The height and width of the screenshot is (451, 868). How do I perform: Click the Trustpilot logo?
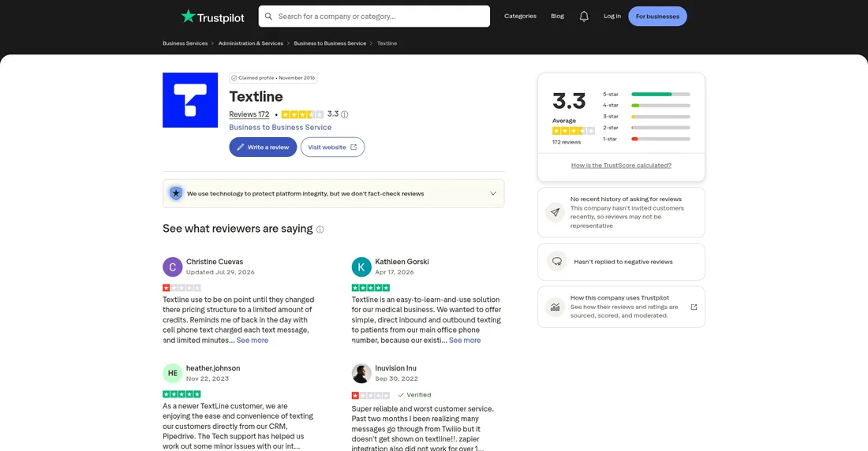coord(212,17)
